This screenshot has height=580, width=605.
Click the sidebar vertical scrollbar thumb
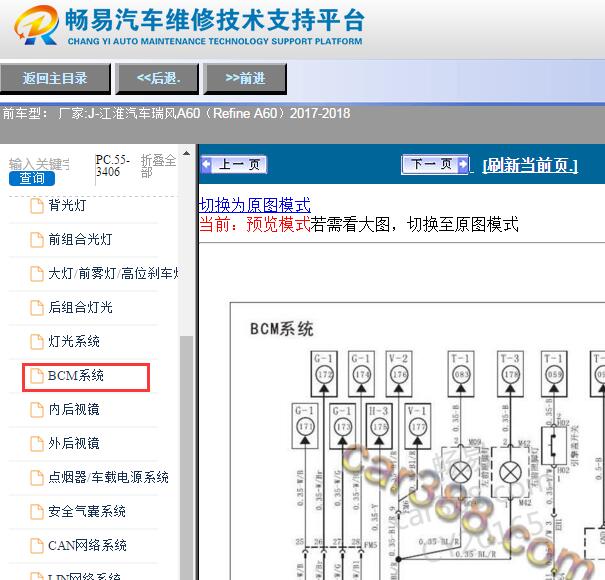pos(187,457)
